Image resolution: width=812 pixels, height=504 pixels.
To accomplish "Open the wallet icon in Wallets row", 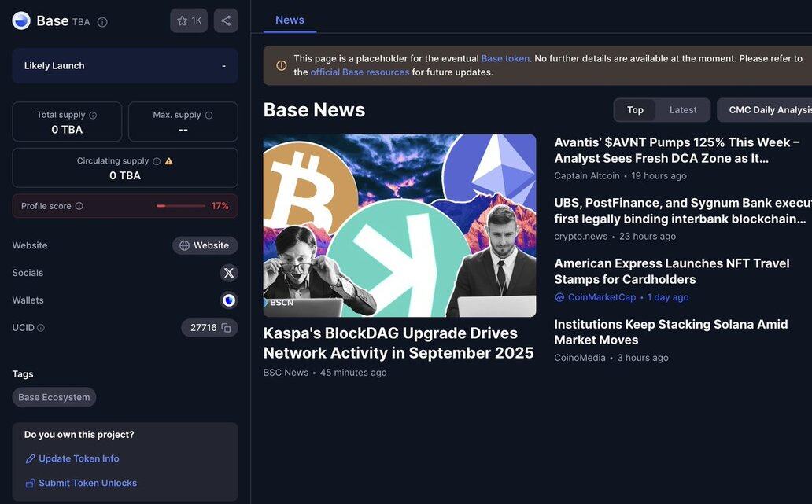I will click(229, 300).
